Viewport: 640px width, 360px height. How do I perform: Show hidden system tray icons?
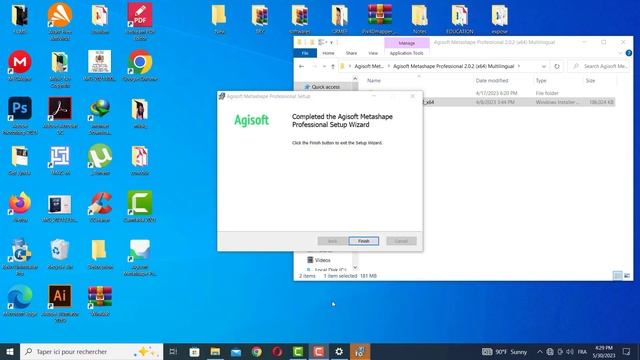(540, 351)
